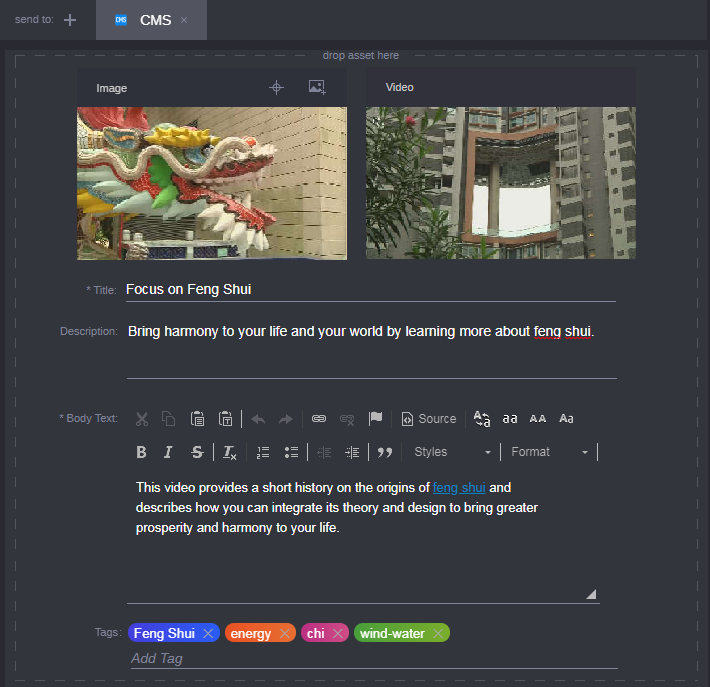Toggle bold formatting

point(141,452)
